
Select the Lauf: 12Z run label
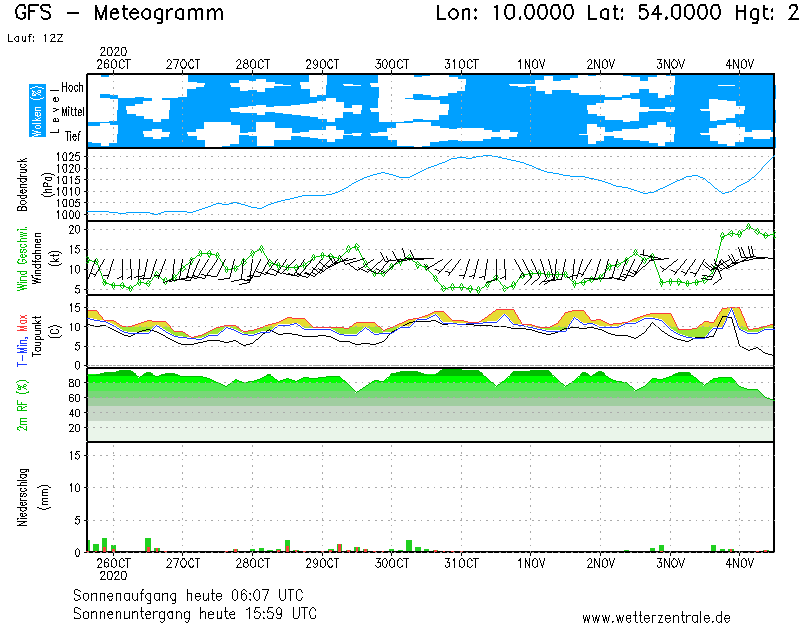pos(33,38)
